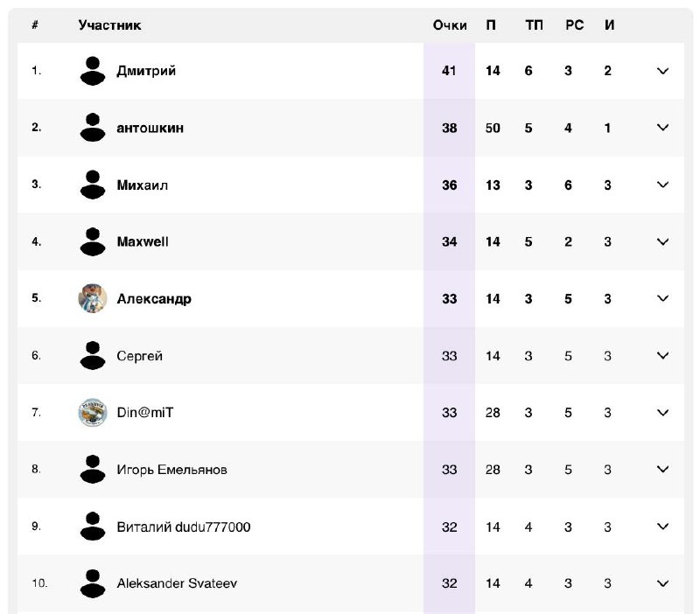Expand Михаил's result details chevron

663,185
